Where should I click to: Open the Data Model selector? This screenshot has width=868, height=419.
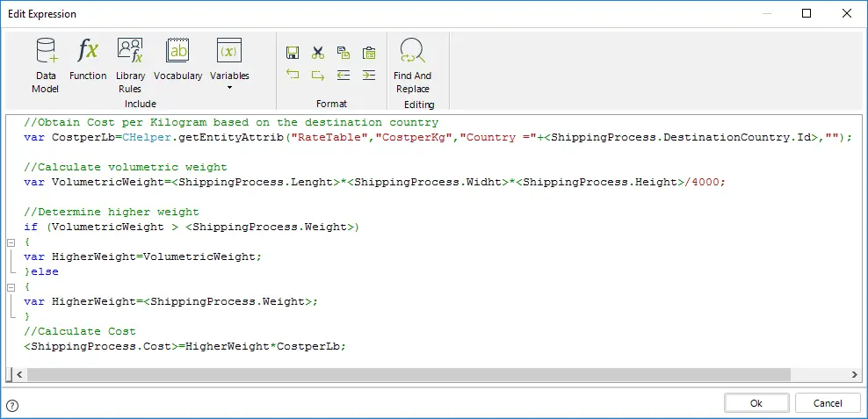click(46, 65)
